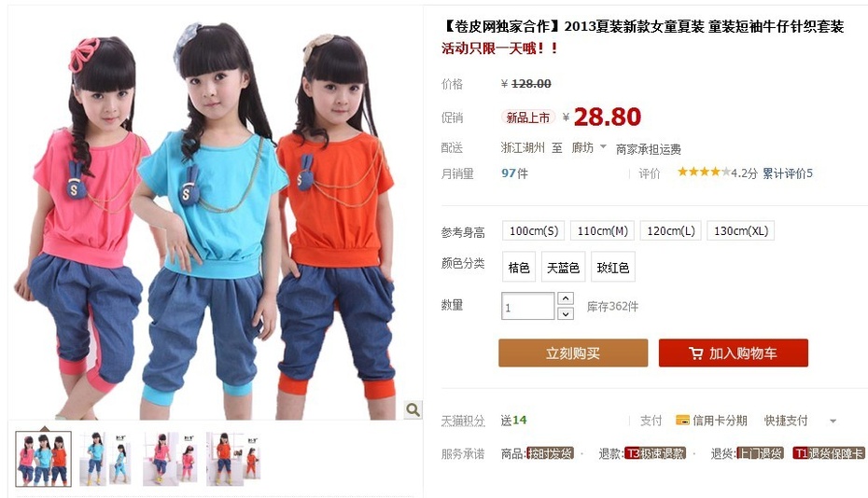868x498 pixels.
Task: Increase quantity with the up arrow
Action: click(566, 298)
